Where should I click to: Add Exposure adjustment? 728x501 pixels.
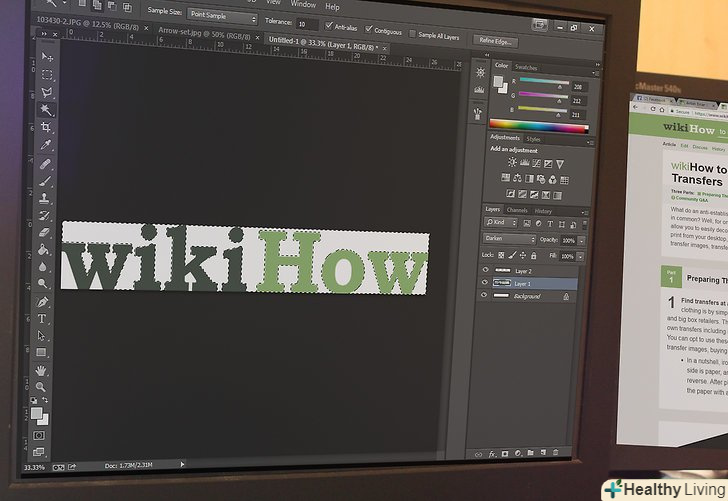548,163
